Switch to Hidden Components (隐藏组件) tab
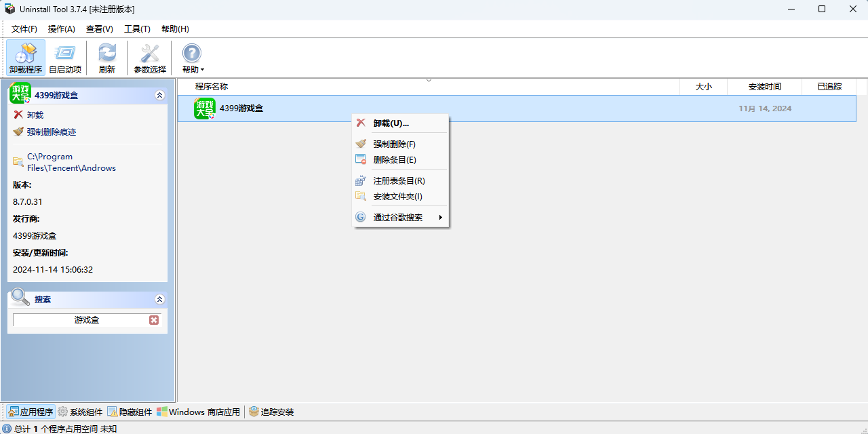 click(x=130, y=412)
